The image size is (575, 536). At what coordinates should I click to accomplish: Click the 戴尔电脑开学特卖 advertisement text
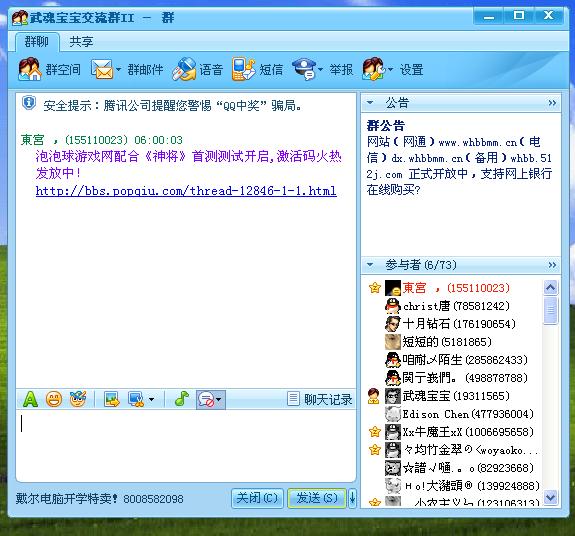click(99, 499)
